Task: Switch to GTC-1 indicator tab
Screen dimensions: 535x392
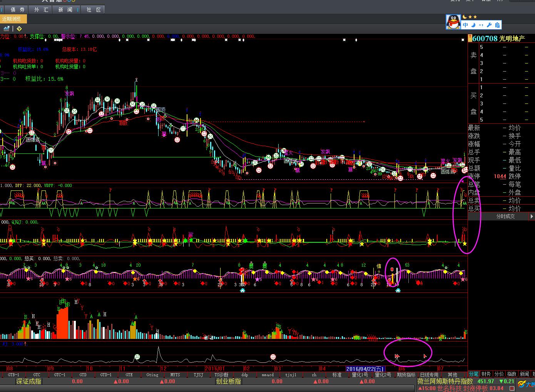Action: pos(60,374)
